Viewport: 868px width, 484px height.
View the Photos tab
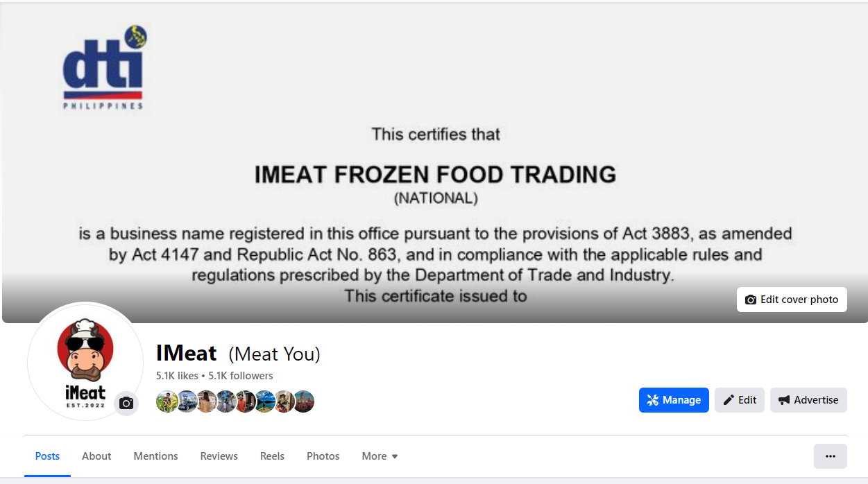(x=323, y=456)
